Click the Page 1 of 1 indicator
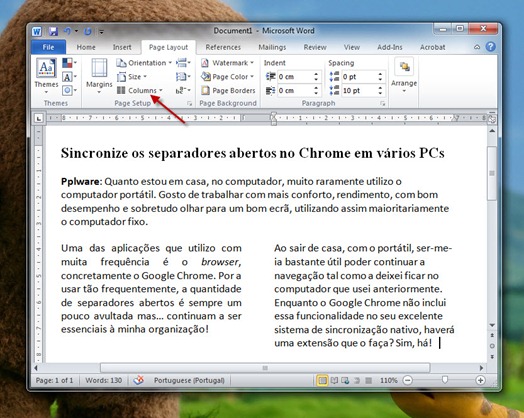Viewport: 524px width, 418px height. point(54,380)
